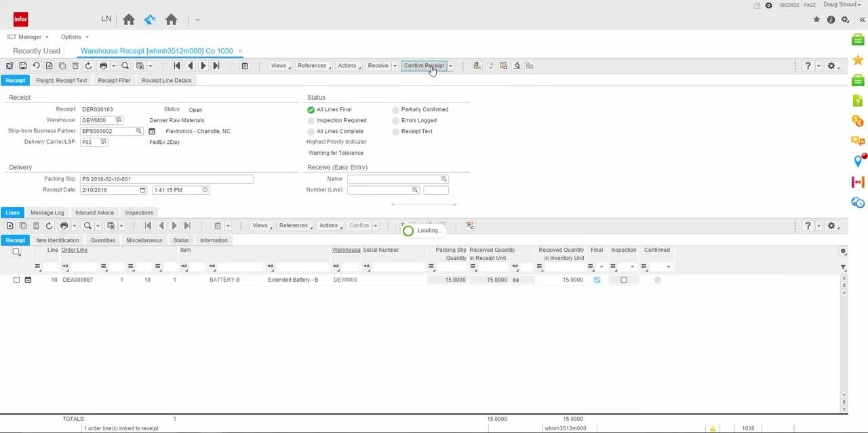Open the info icon in the header
This screenshot has height=433, width=868.
(831, 20)
